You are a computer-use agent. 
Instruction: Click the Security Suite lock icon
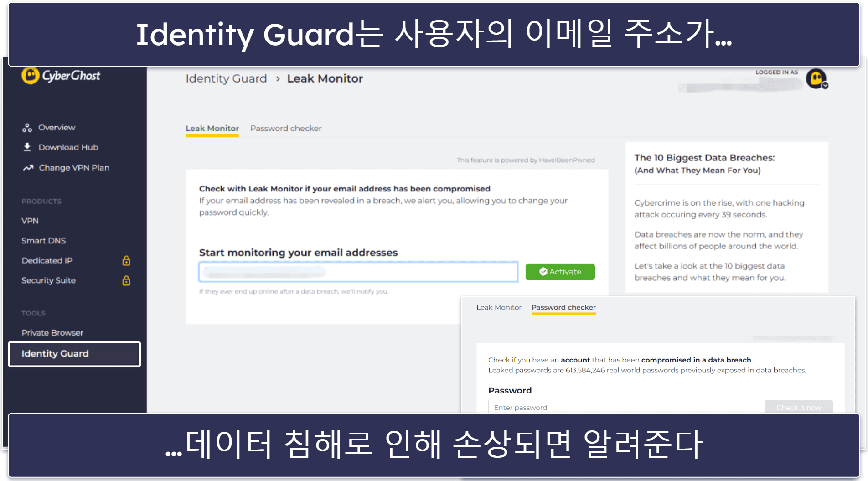pyautogui.click(x=126, y=281)
